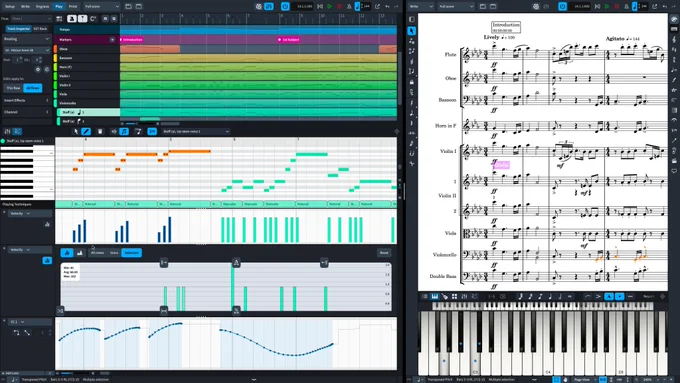Select the Draw pencil tool in key editor
The height and width of the screenshot is (383, 680).
pyautogui.click(x=86, y=131)
